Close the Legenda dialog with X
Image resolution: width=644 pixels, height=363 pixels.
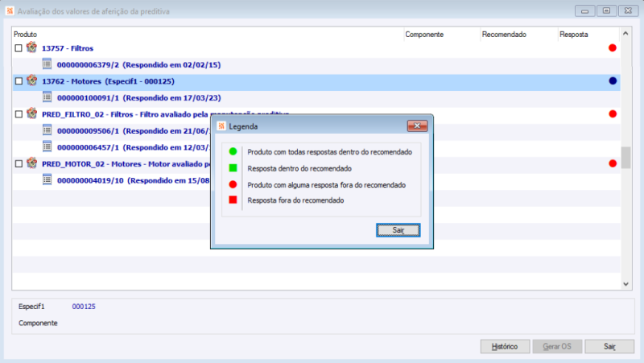point(417,126)
